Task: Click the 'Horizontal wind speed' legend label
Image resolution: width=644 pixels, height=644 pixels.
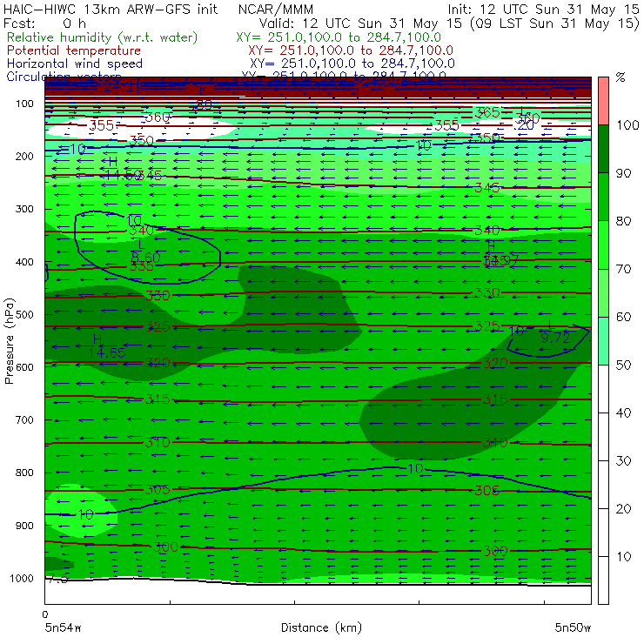Action: coord(75,64)
